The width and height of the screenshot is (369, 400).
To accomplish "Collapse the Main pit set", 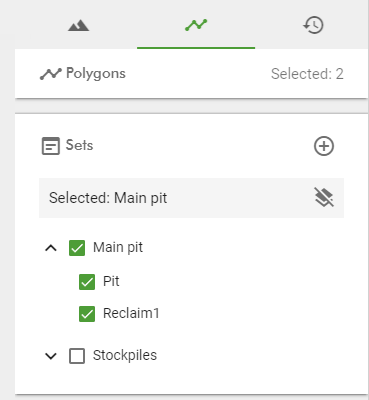I will pos(51,248).
